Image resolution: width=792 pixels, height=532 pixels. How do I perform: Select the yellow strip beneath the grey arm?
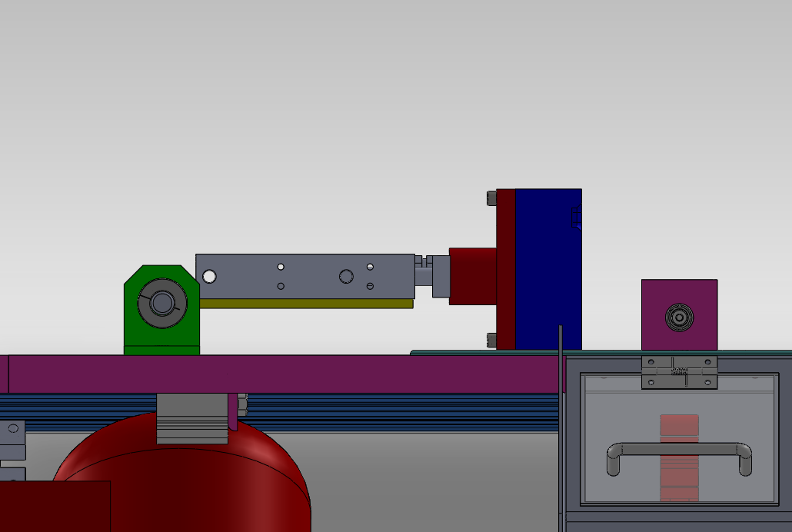pyautogui.click(x=306, y=304)
